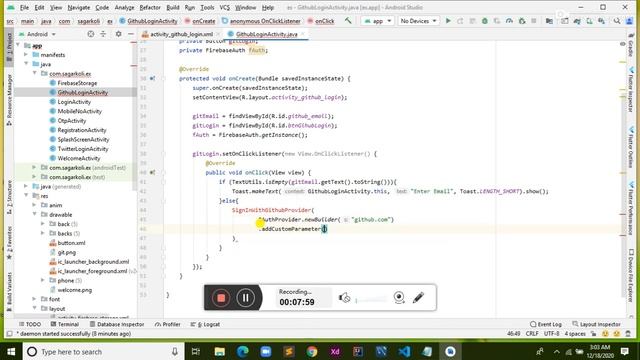The image size is (640, 360).
Task: Expand the anim folder
Action: pyautogui.click(x=35, y=205)
